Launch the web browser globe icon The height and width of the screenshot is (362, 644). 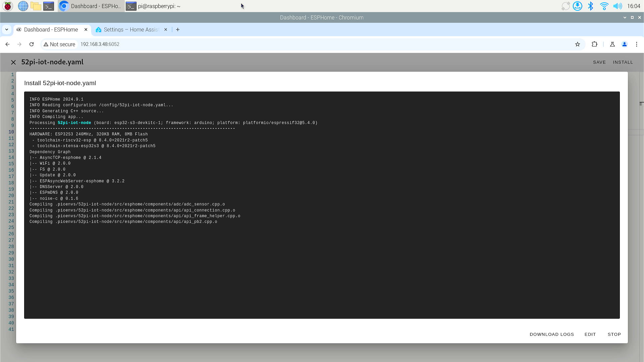click(x=23, y=6)
